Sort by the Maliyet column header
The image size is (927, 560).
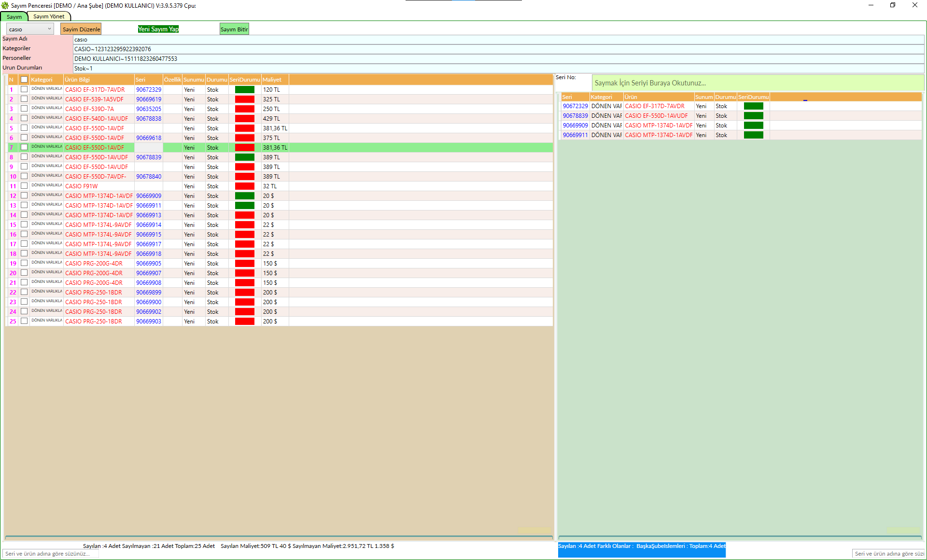click(x=275, y=80)
